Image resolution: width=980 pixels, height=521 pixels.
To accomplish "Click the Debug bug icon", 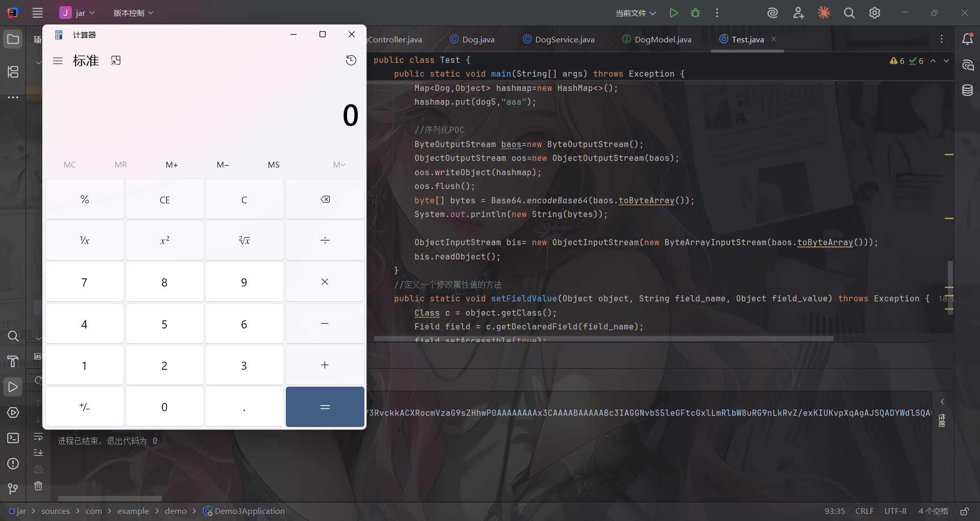I will (x=695, y=13).
